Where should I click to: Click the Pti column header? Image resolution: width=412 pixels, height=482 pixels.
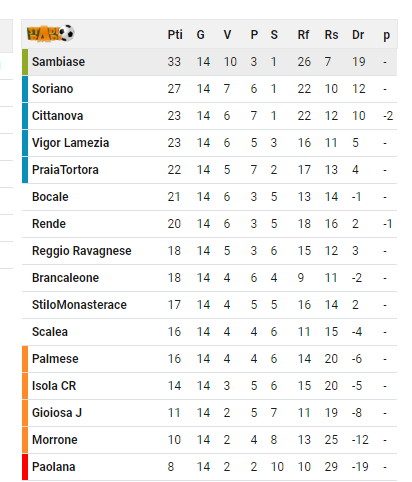click(x=175, y=35)
